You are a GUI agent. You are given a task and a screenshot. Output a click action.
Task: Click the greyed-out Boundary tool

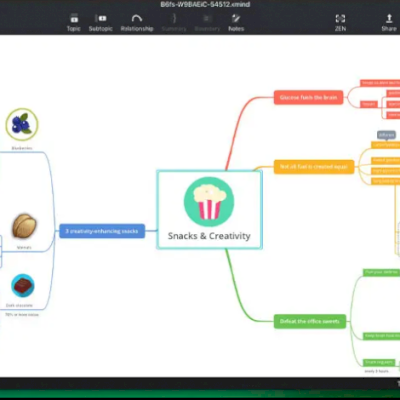[207, 23]
